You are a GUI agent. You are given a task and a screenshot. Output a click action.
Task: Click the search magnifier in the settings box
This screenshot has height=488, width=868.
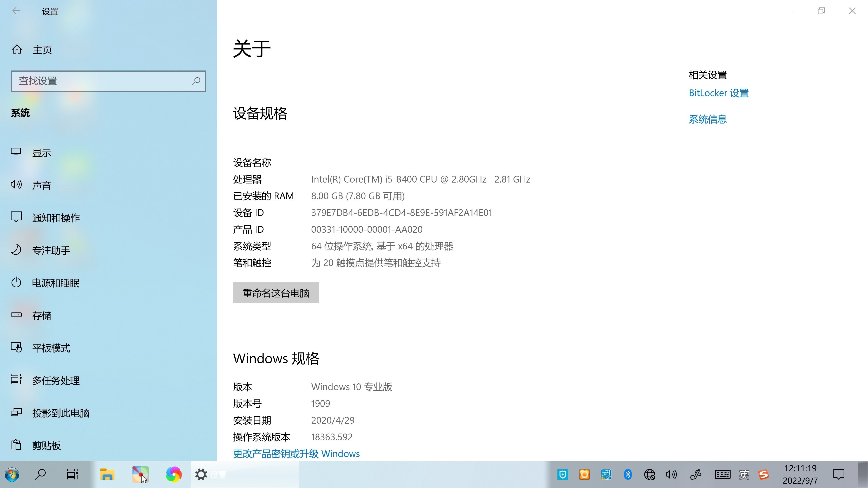click(196, 81)
